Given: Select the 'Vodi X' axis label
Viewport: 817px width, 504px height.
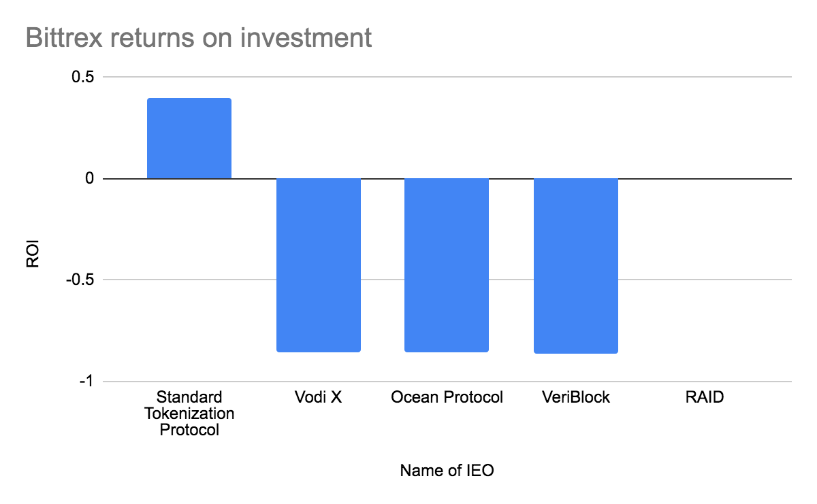Looking at the screenshot, I should pyautogui.click(x=318, y=397).
